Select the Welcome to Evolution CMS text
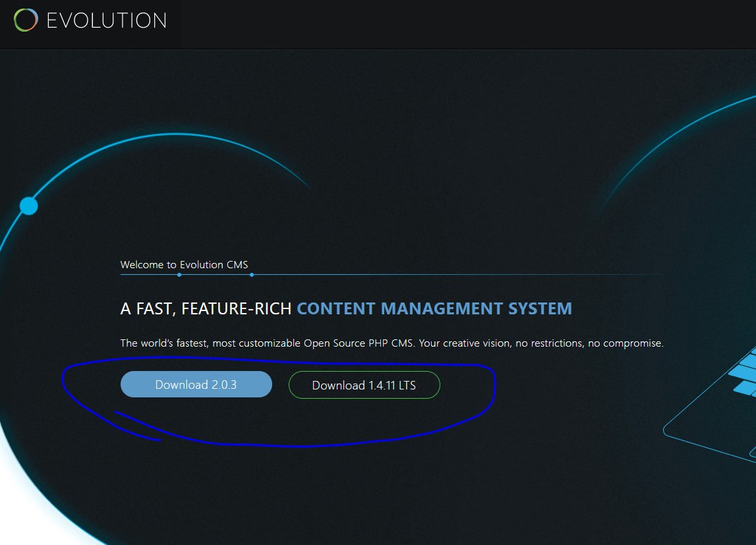This screenshot has width=756, height=545. tap(184, 264)
